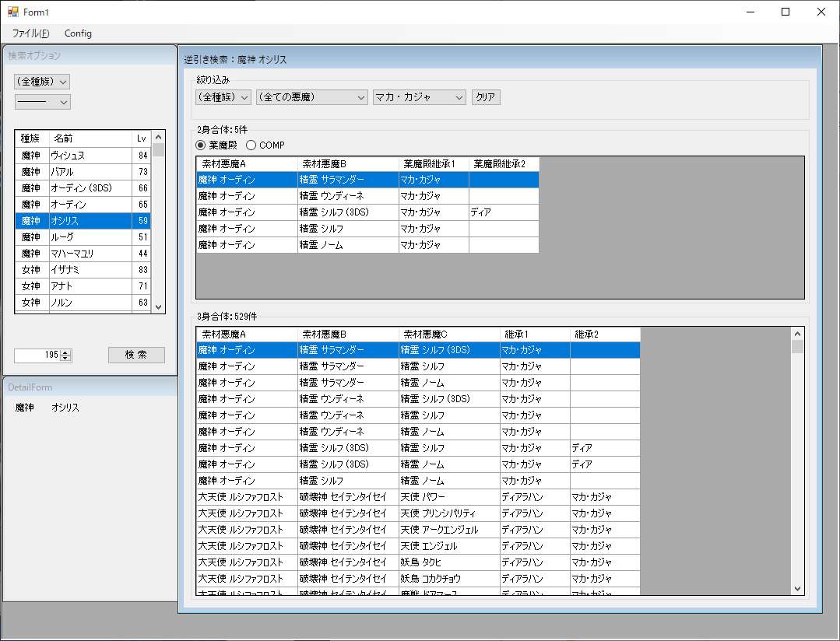Click the 検索 search button
This screenshot has height=641, width=840.
click(x=135, y=355)
